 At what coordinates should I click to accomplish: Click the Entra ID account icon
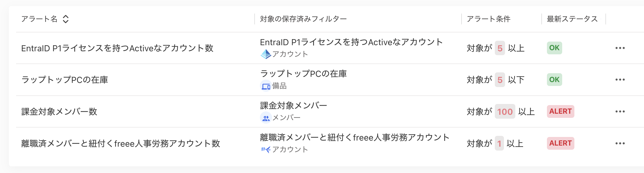coord(266,54)
